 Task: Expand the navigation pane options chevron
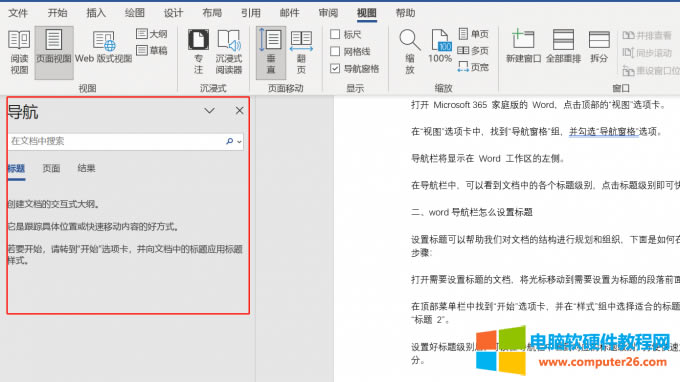209,111
